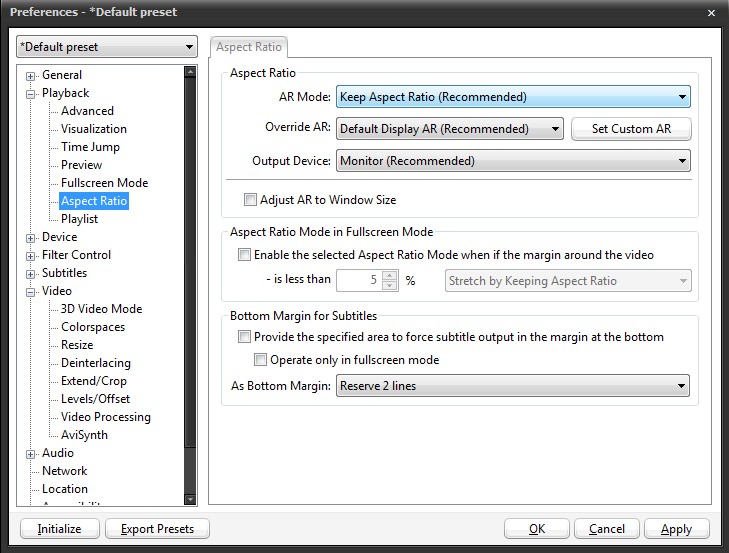729x553 pixels.
Task: Select the General tree item label
Action: 62,75
